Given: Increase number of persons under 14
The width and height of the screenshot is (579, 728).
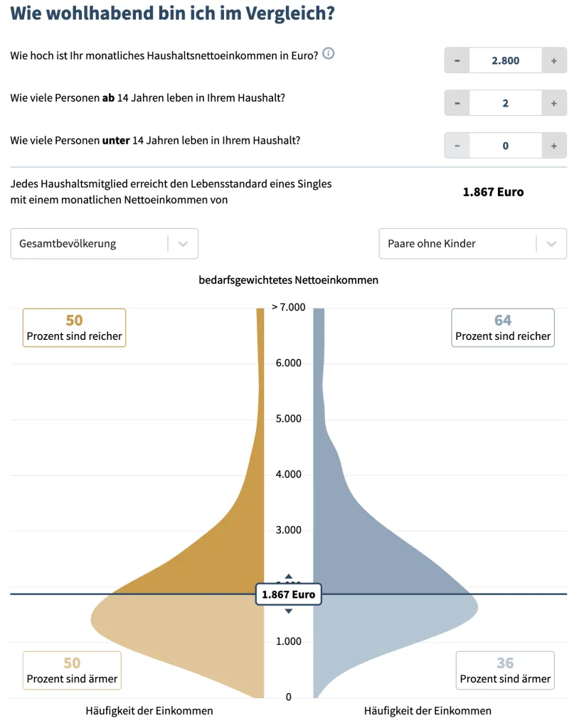Looking at the screenshot, I should 554,146.
